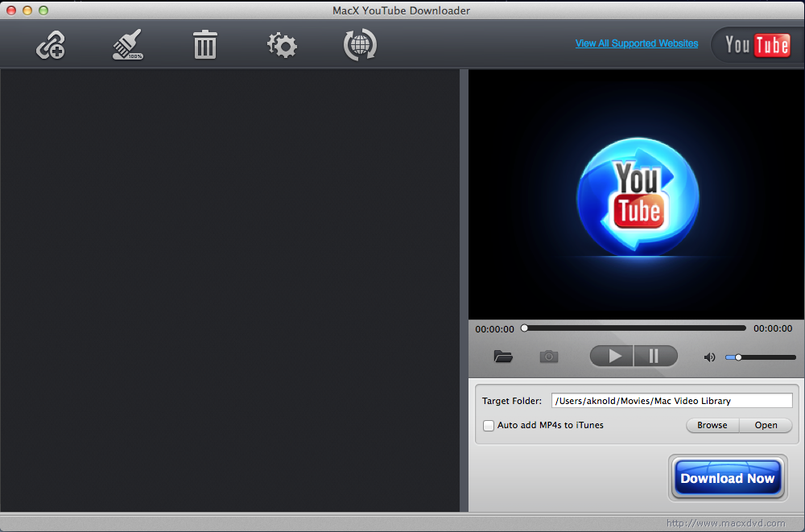The height and width of the screenshot is (532, 805).
Task: Open View All Supported Websites link
Action: coord(637,43)
